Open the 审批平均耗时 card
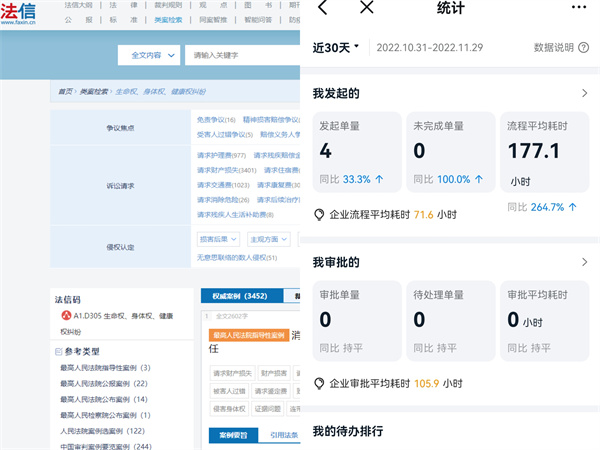The image size is (600, 450). click(x=545, y=321)
